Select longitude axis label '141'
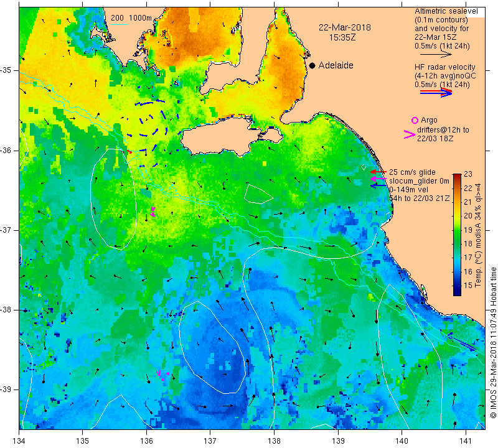498x448 pixels. click(466, 441)
